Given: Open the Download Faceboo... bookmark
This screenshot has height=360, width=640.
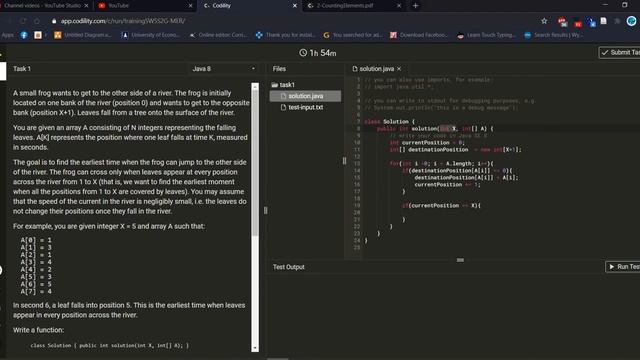Looking at the screenshot, I should pyautogui.click(x=419, y=35).
